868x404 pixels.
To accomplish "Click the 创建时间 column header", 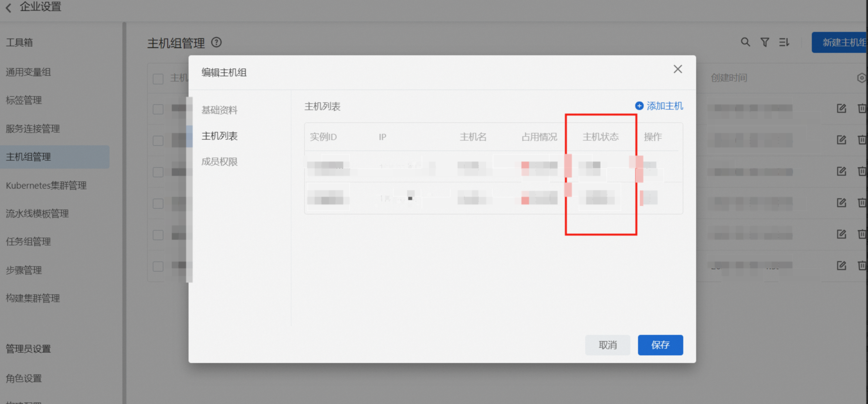I will point(729,78).
